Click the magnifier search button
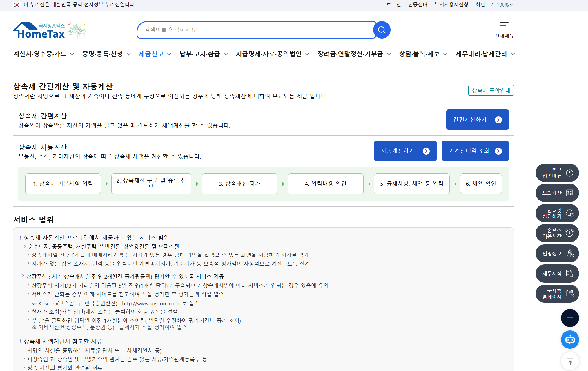588x371 pixels. (382, 30)
